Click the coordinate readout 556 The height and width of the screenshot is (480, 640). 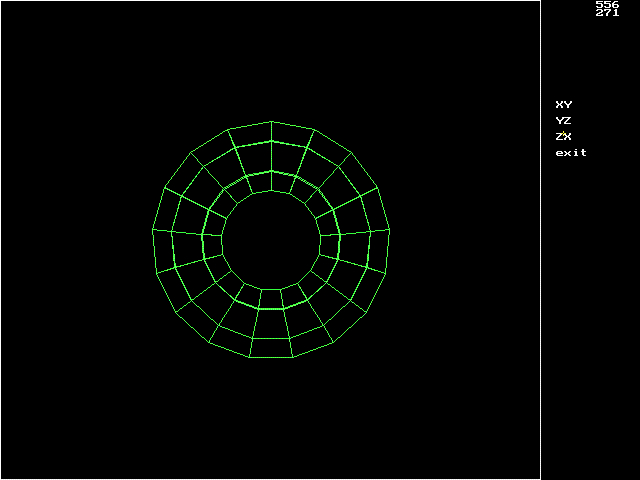click(607, 4)
